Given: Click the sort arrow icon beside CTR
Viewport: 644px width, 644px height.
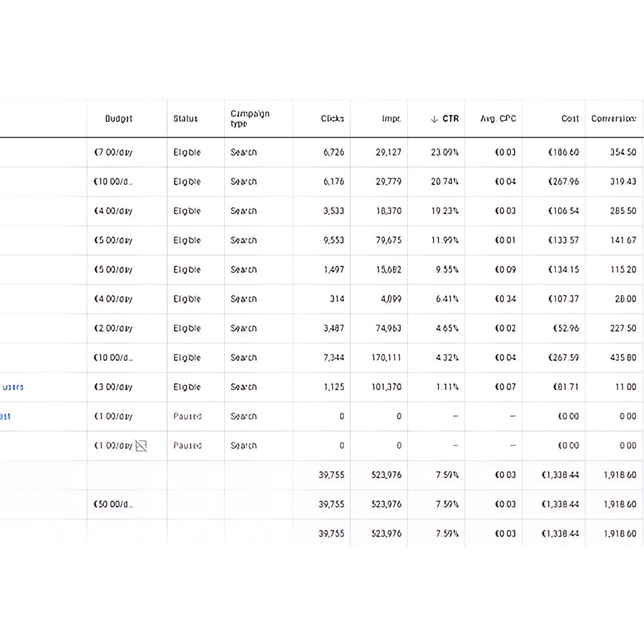Looking at the screenshot, I should pos(434,119).
